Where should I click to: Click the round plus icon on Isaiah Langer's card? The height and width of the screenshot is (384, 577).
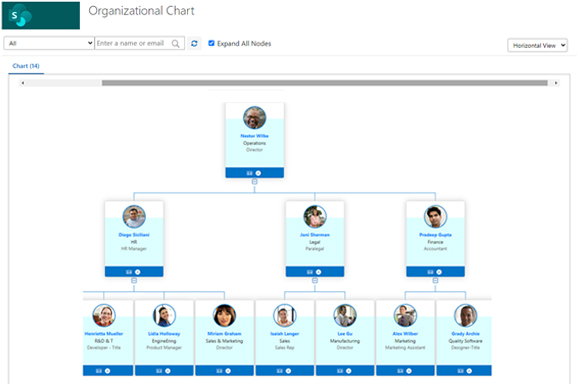point(288,371)
